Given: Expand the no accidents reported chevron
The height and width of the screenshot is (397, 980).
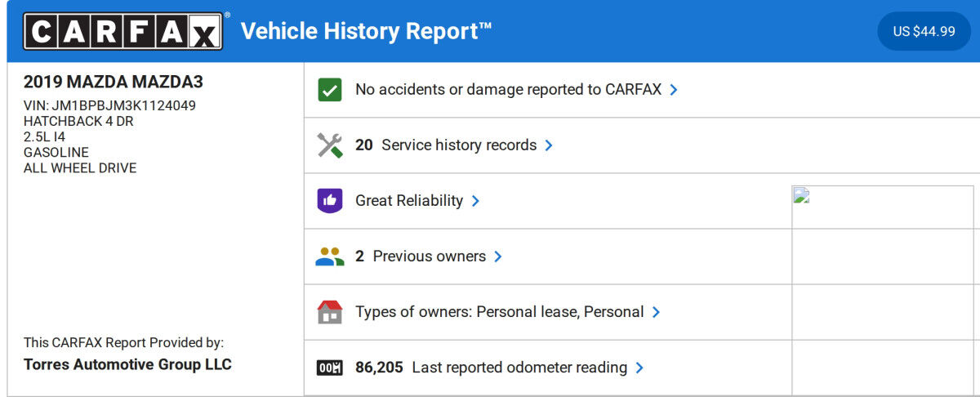Looking at the screenshot, I should pos(674,90).
